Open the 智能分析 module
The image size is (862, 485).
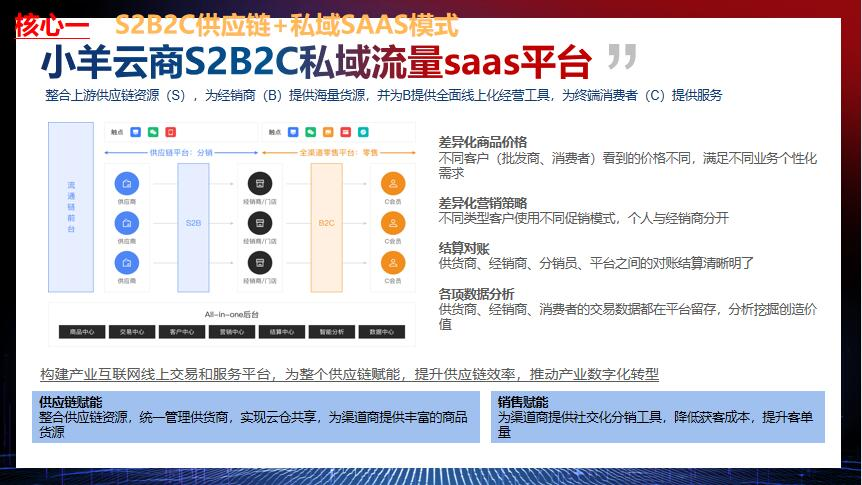coord(332,331)
